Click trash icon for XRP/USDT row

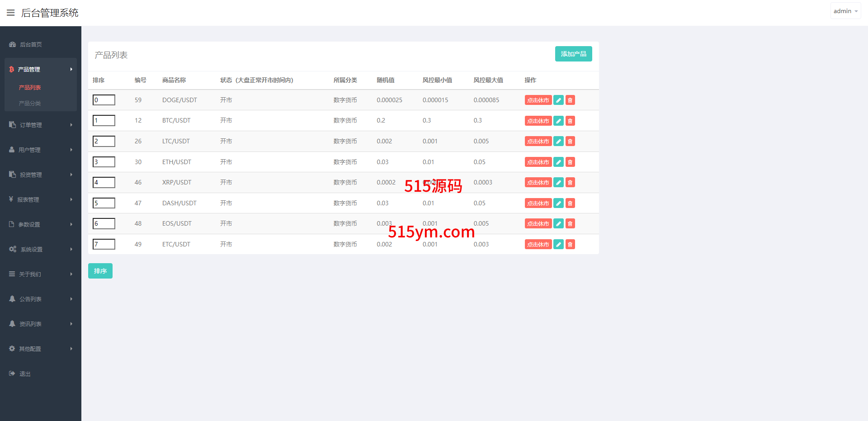[570, 183]
